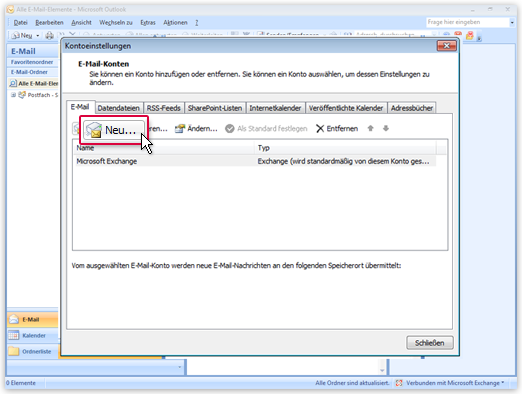
Task: Select the Microsoft Exchange account row
Action: pyautogui.click(x=255, y=161)
